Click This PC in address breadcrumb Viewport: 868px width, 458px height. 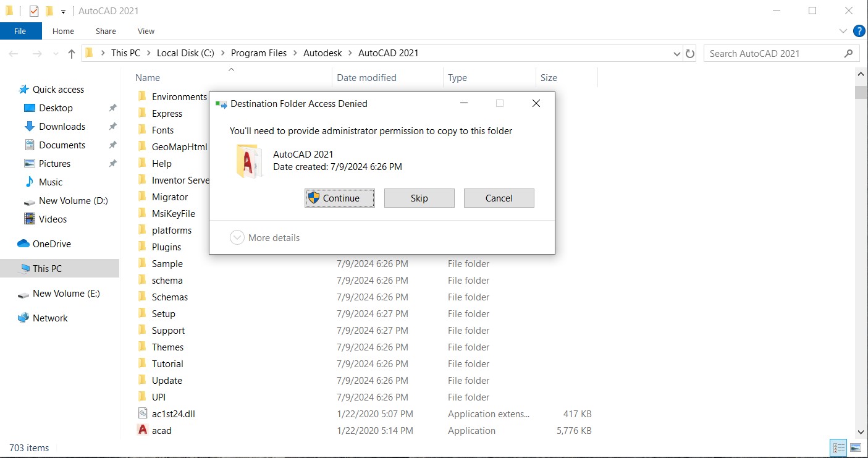pos(125,53)
